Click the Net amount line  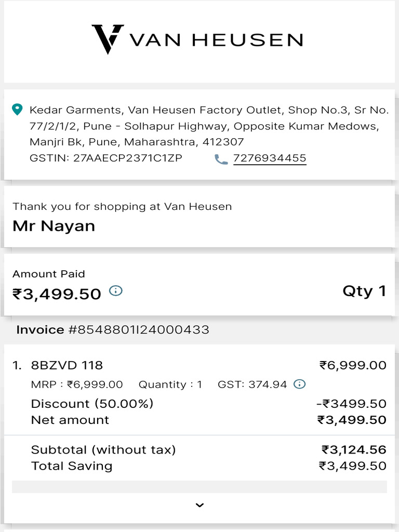click(70, 420)
